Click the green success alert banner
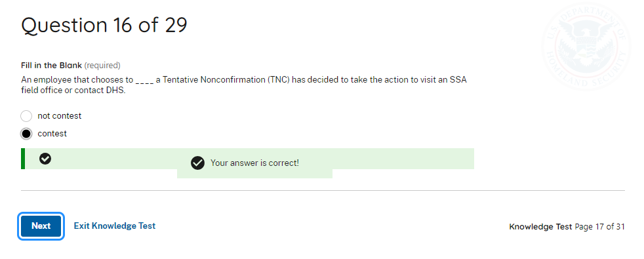Viewport: 644px width, 259px height. 248,159
